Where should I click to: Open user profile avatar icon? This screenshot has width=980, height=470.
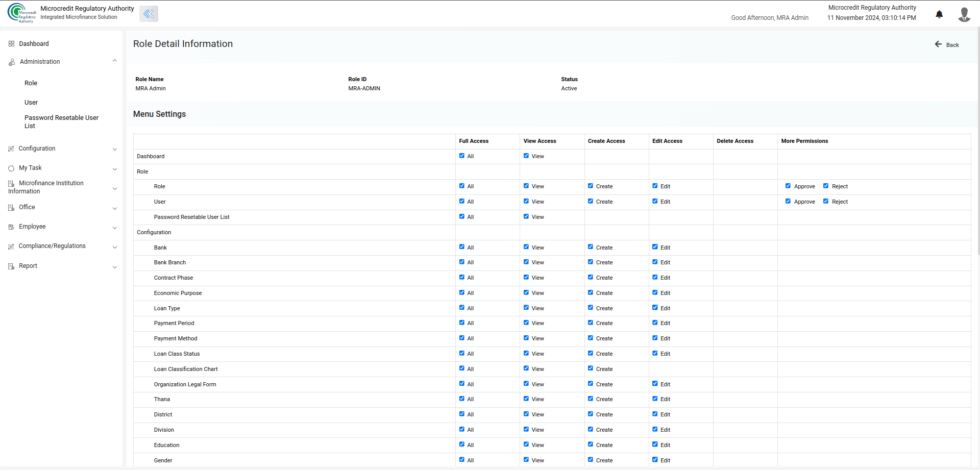pos(964,14)
